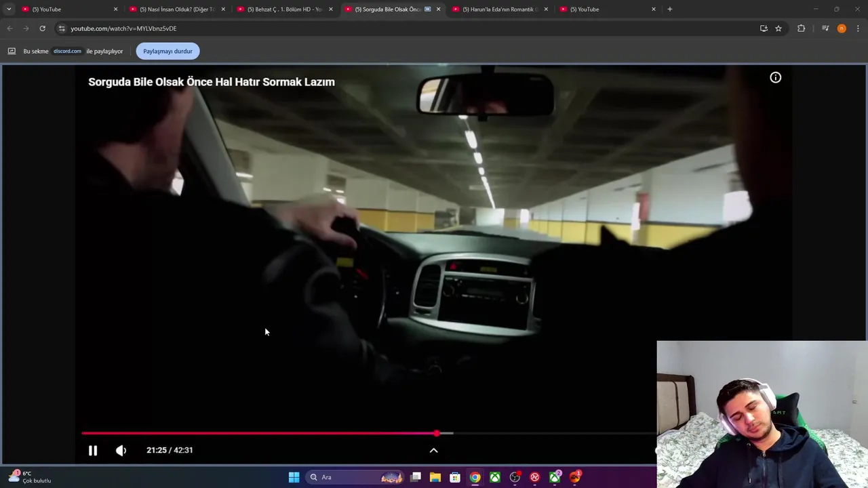Viewport: 868px width, 488px height.
Task: Click the youtube.com address bar
Action: (x=407, y=28)
